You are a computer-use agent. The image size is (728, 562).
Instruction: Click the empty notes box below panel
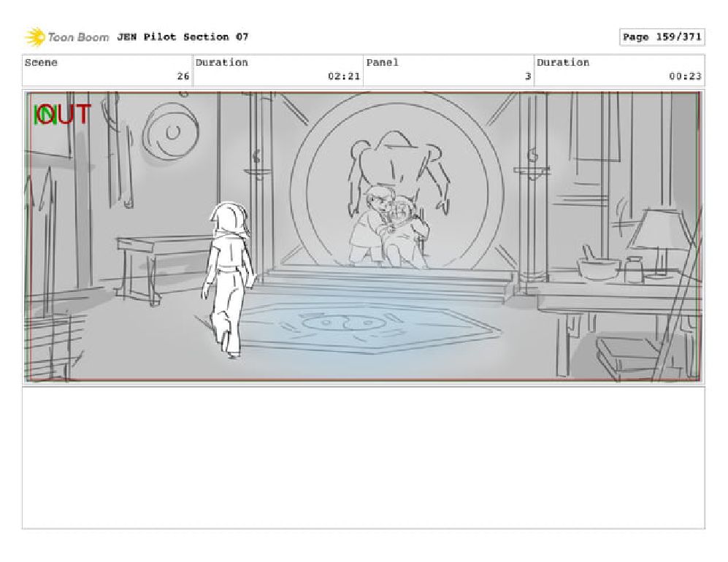pyautogui.click(x=363, y=458)
